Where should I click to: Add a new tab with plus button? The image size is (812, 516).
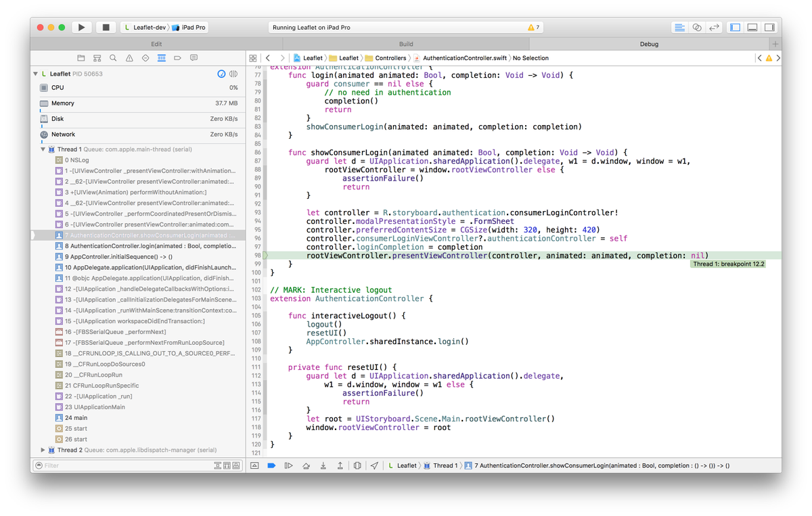tap(775, 44)
